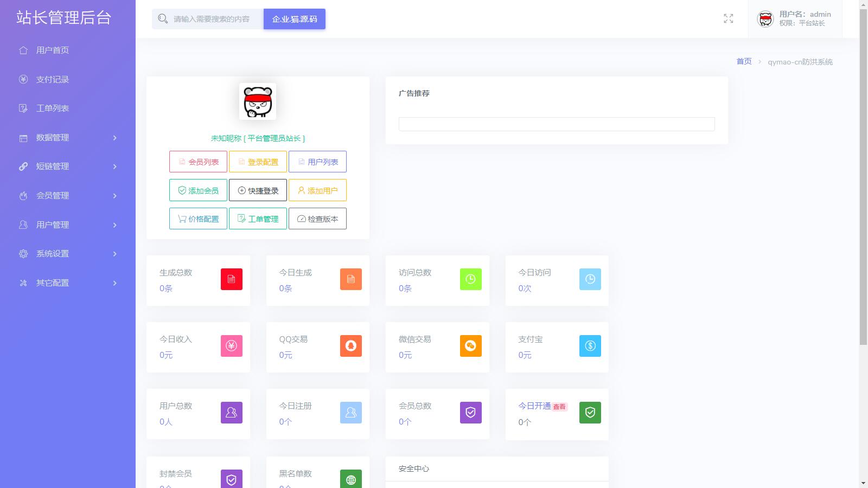Click the fullscreen toggle icon in header
This screenshot has width=868, height=488.
[728, 19]
